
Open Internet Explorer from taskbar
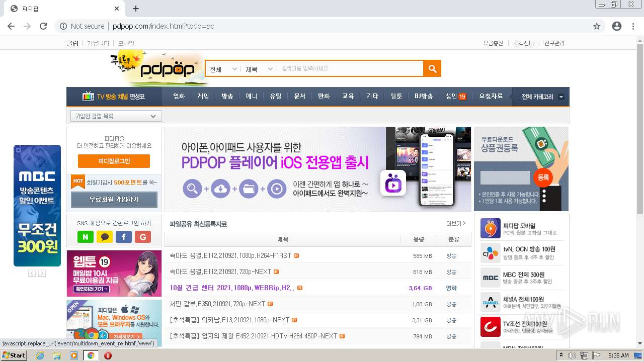click(40, 355)
